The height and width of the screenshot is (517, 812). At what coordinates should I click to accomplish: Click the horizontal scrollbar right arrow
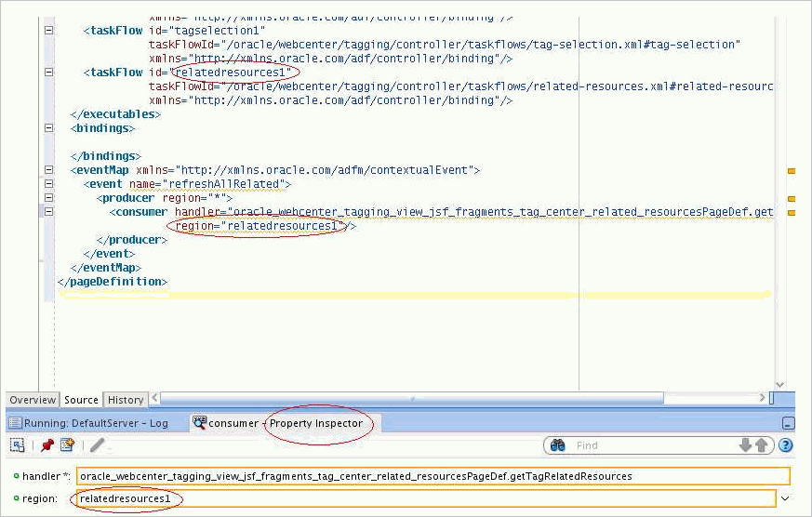pyautogui.click(x=762, y=397)
